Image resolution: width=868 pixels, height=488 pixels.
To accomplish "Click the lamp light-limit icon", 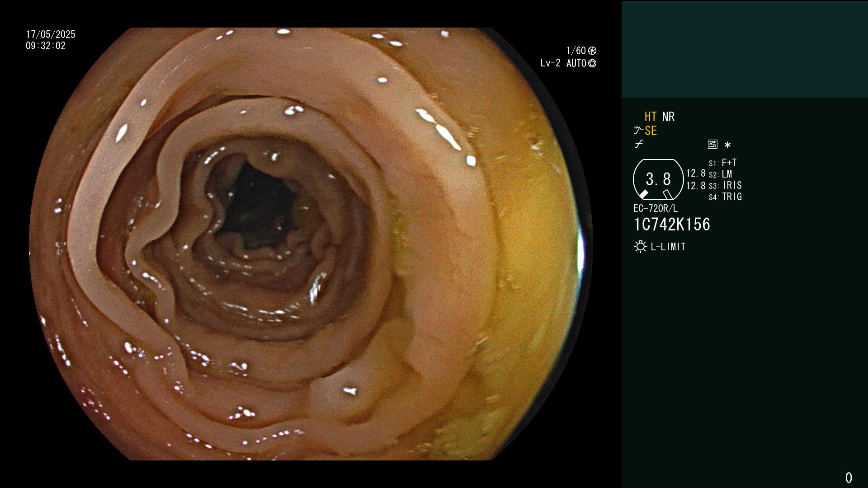I will click(x=640, y=247).
